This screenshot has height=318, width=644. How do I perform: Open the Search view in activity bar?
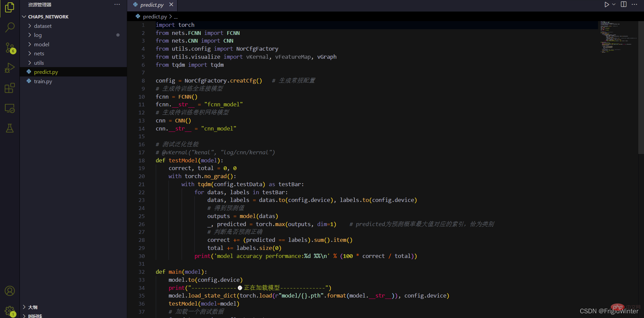[10, 27]
